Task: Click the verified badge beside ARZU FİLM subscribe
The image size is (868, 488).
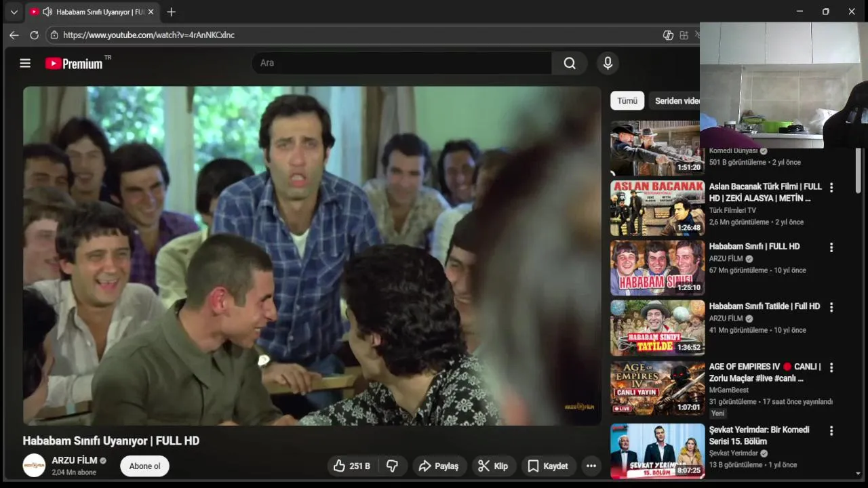Action: coord(104,461)
